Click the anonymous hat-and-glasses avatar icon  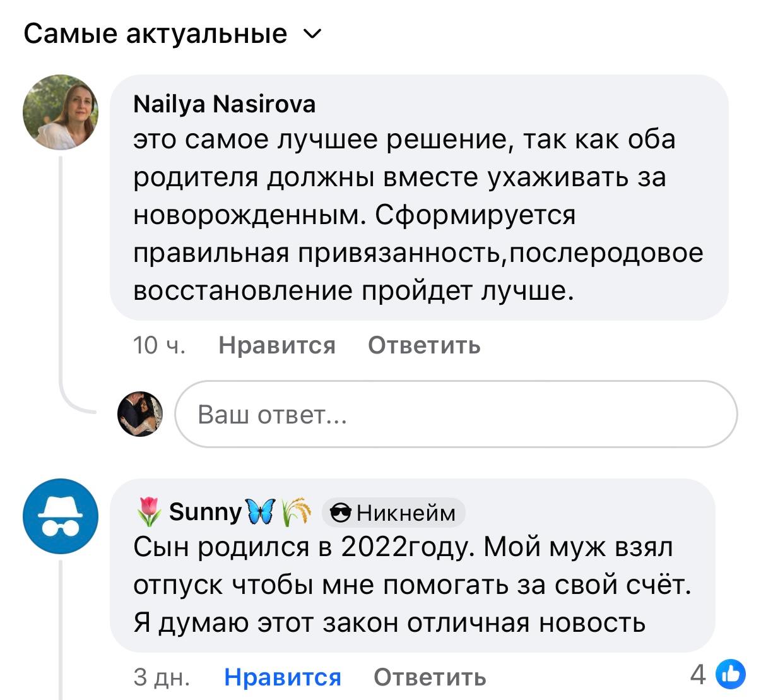[61, 516]
